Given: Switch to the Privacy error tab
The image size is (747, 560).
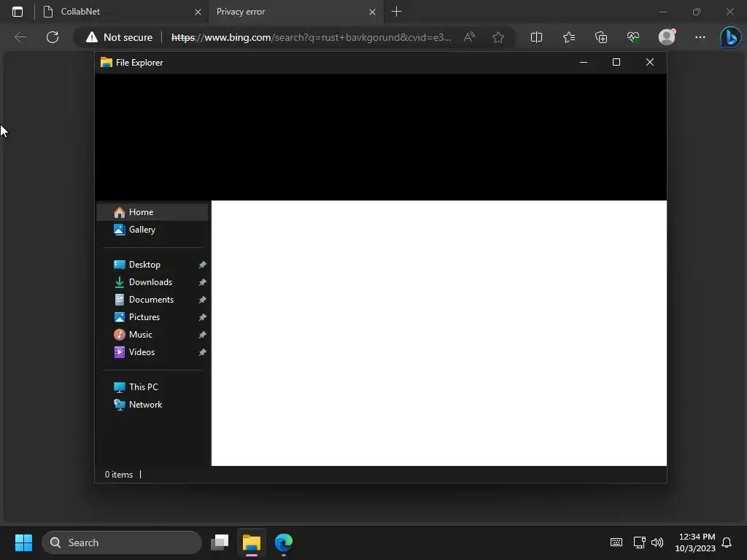Looking at the screenshot, I should click(x=295, y=12).
